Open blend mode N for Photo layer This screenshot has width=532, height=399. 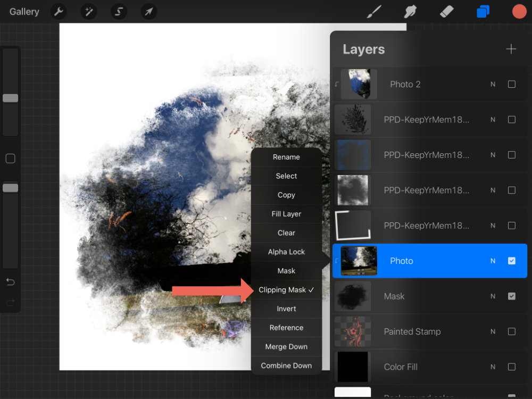tap(493, 261)
